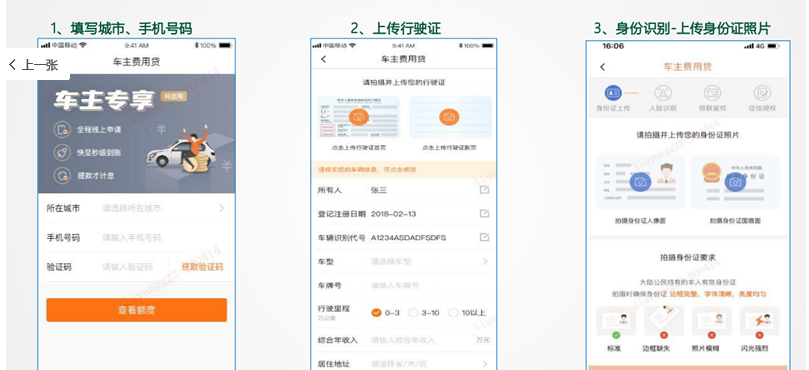Click 全程线上申请 banner icon
809x370 pixels.
(61, 130)
